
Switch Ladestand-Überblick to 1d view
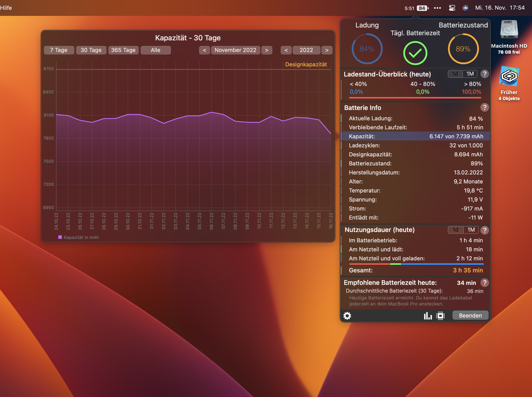click(x=455, y=74)
